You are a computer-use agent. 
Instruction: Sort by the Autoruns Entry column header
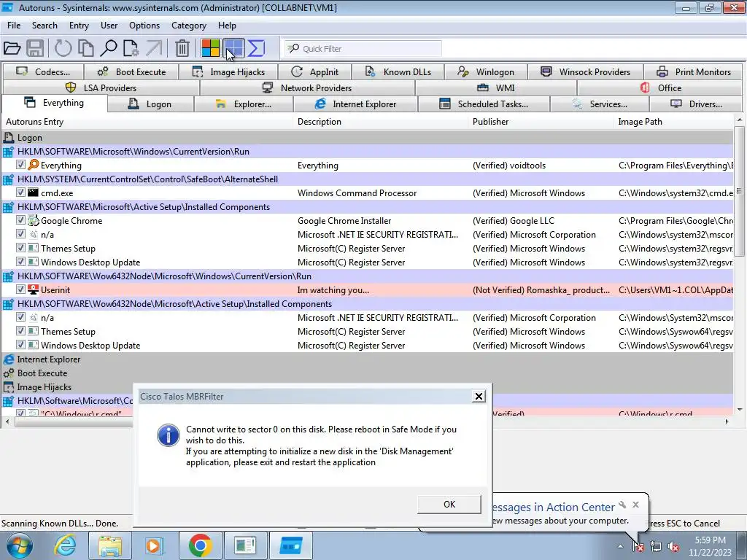(x=147, y=122)
